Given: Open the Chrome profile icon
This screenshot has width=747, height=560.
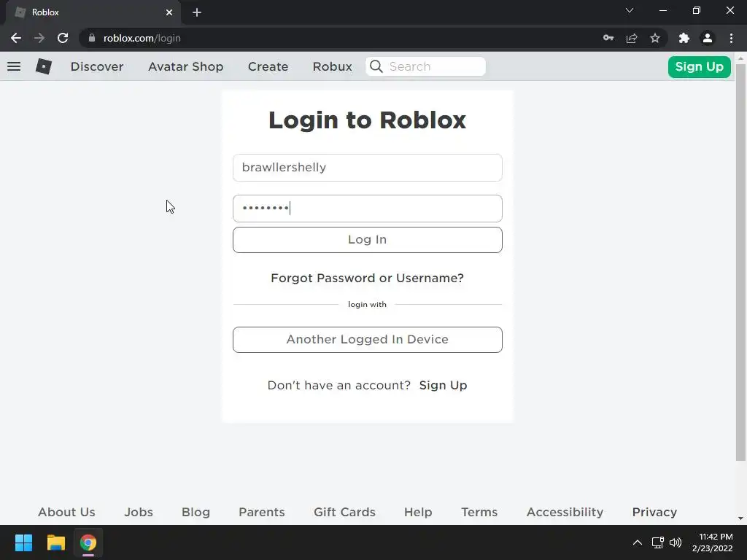Looking at the screenshot, I should (708, 38).
